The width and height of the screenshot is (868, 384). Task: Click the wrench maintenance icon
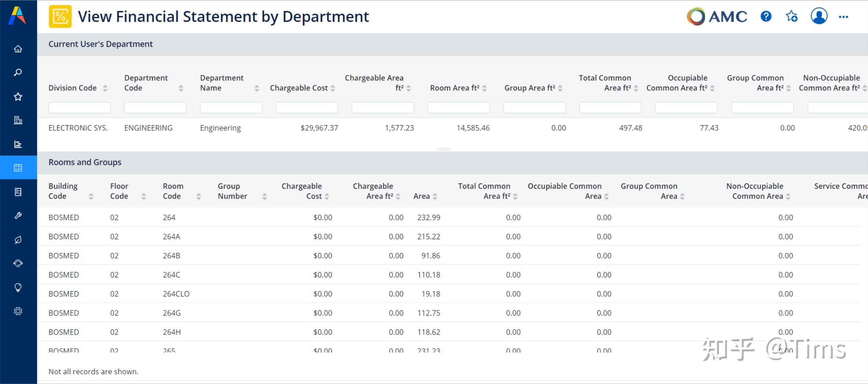tap(18, 216)
